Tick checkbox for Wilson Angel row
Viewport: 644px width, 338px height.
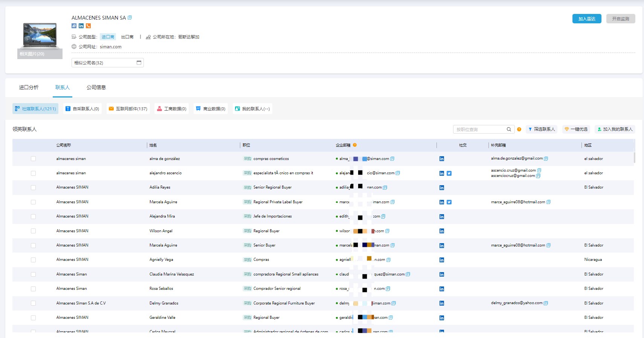click(33, 231)
